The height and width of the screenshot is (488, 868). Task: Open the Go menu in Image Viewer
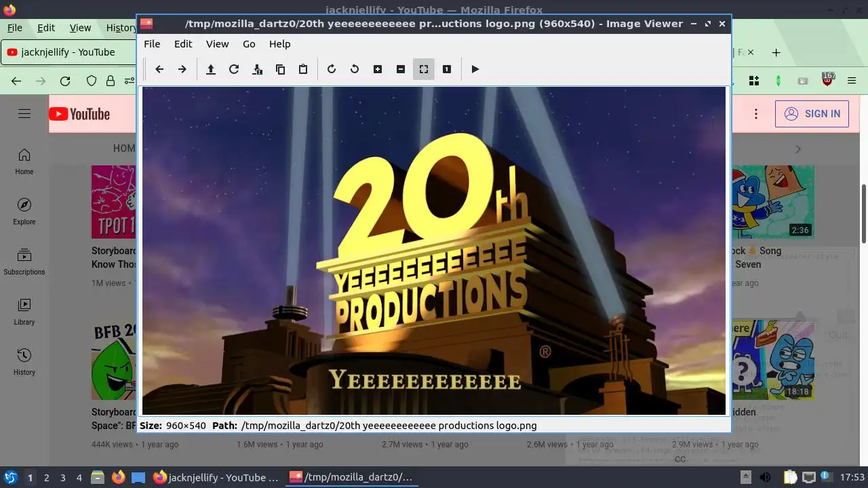[x=249, y=44]
